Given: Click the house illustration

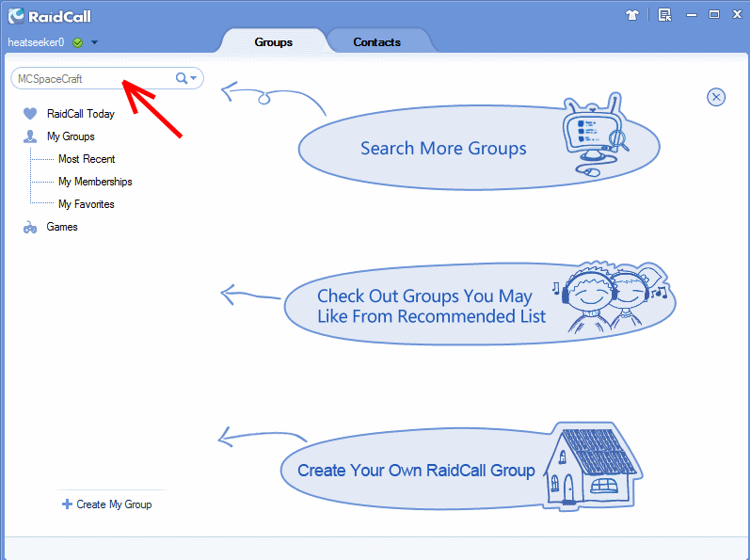Looking at the screenshot, I should click(593, 465).
